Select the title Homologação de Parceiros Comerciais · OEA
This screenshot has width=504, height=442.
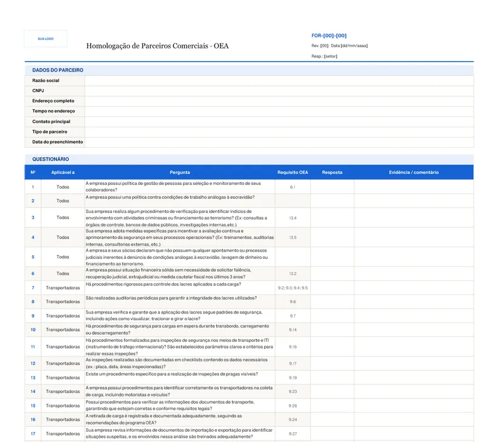click(157, 46)
